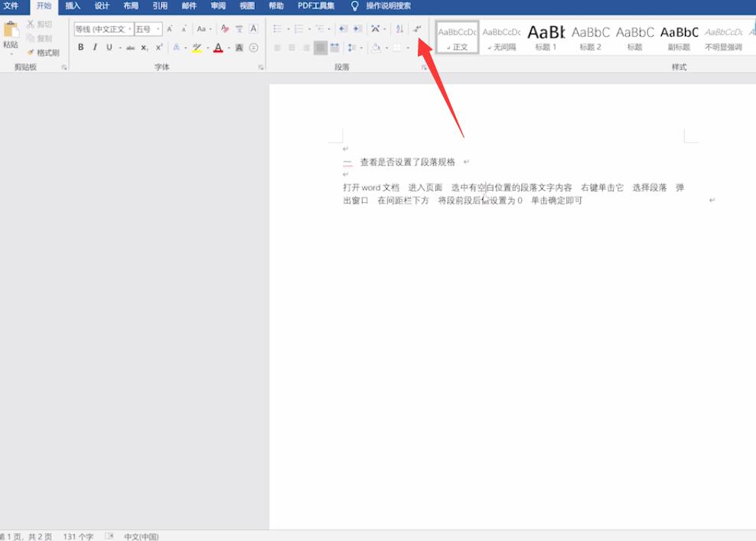Click the character border icon

253,29
